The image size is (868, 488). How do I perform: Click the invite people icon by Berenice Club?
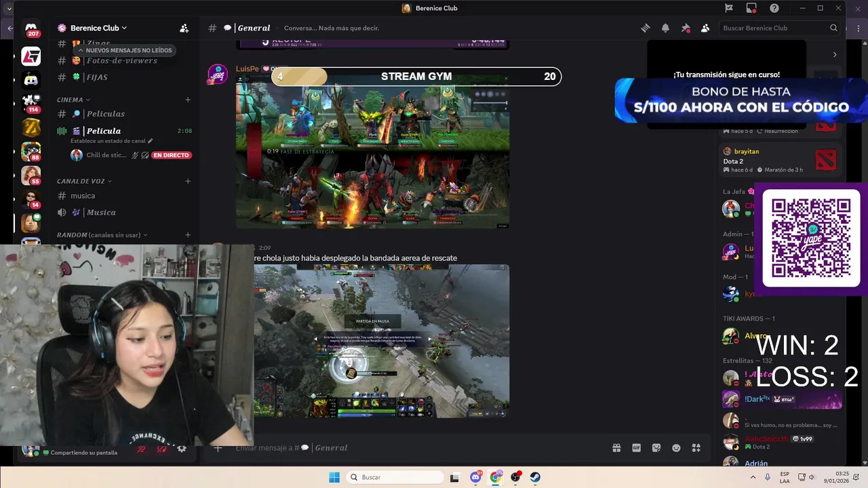coord(184,28)
